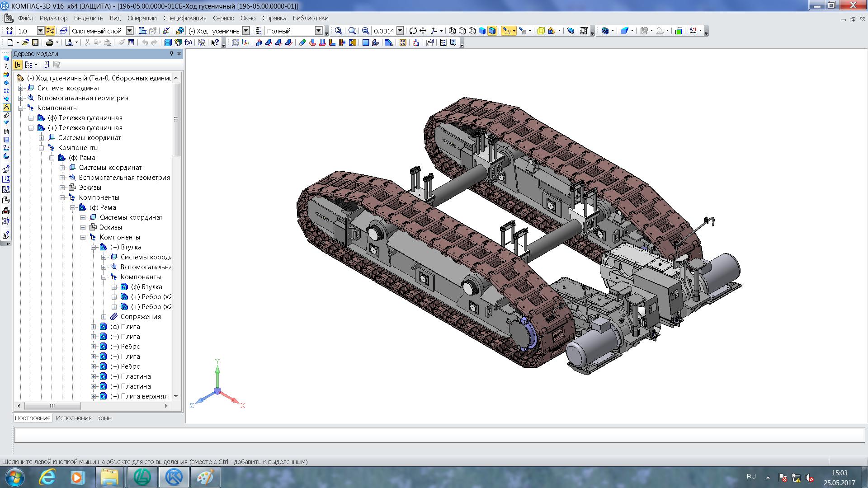
Task: Open the Зоны tab
Action: 104,418
